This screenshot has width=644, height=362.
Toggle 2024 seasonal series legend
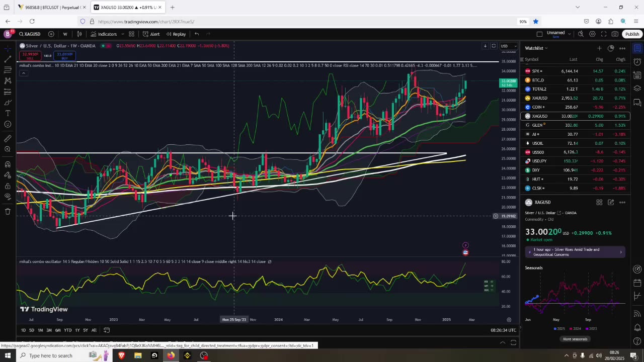pos(575,329)
